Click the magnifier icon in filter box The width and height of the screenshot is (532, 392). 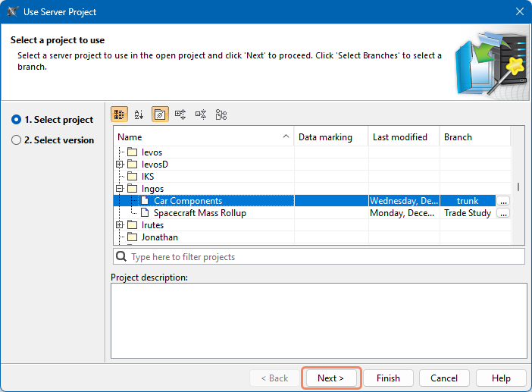point(121,256)
